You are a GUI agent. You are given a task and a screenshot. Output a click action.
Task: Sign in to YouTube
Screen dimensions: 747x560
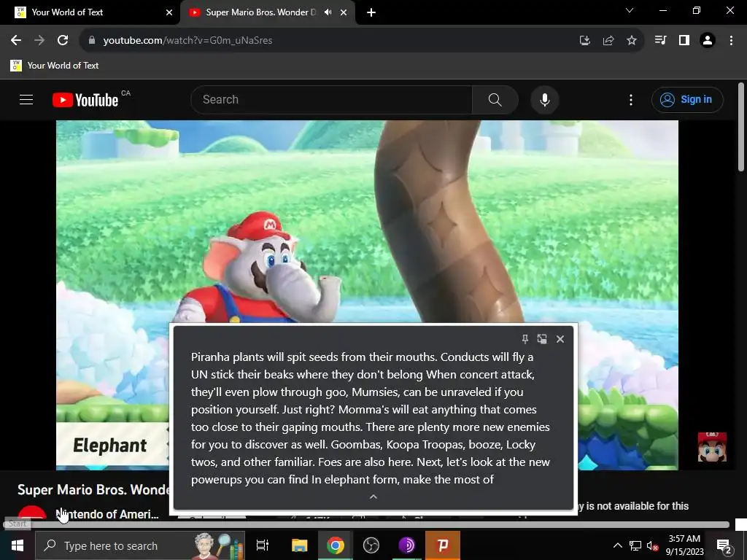click(687, 99)
